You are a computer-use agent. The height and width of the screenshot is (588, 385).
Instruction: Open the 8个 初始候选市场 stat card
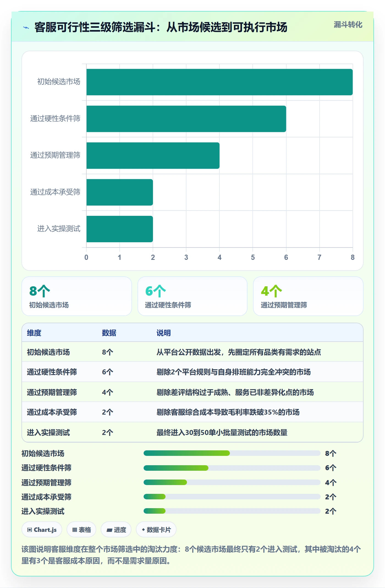pos(77,296)
